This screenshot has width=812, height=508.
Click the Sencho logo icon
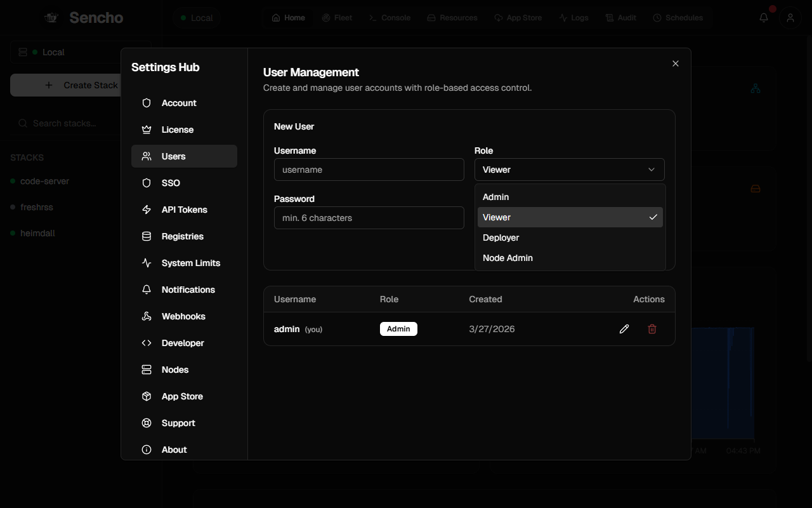coord(51,18)
